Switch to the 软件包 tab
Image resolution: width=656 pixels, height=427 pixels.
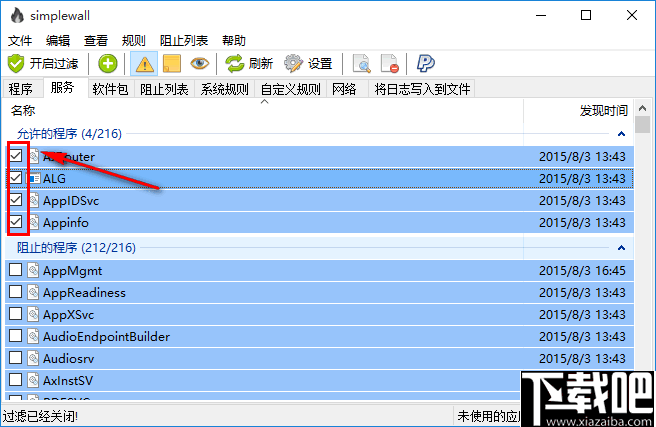pos(110,89)
